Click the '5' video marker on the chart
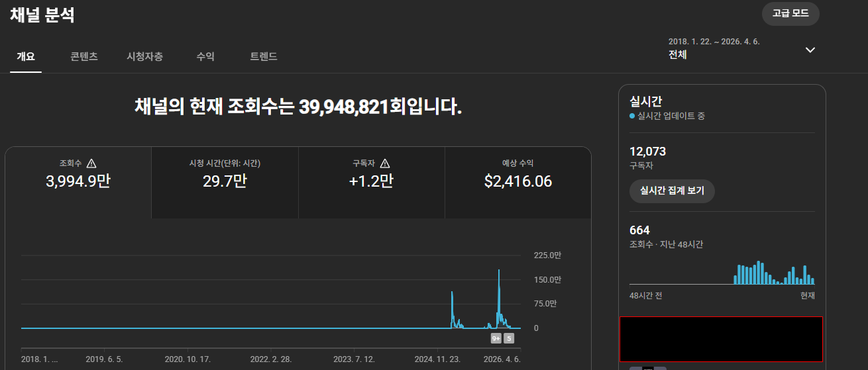This screenshot has height=370, width=868. tap(509, 338)
